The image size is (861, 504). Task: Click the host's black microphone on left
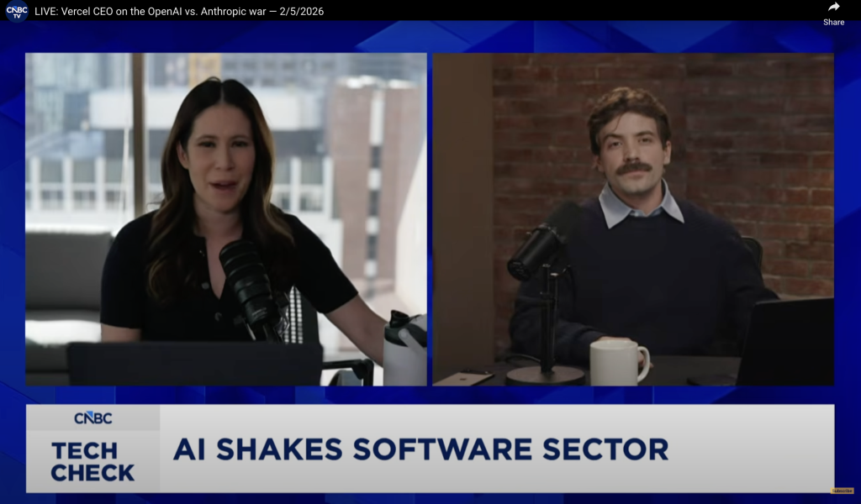248,286
